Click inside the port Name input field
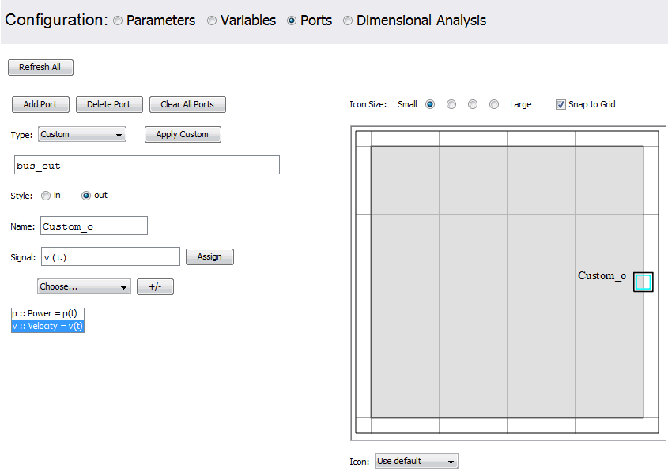The width and height of the screenshot is (668, 471). 94,226
